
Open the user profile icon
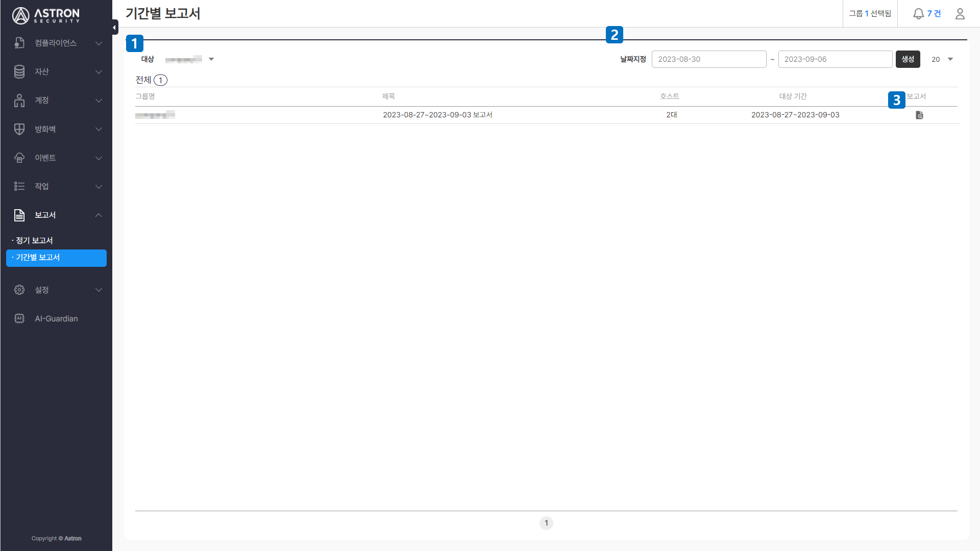[x=960, y=14]
